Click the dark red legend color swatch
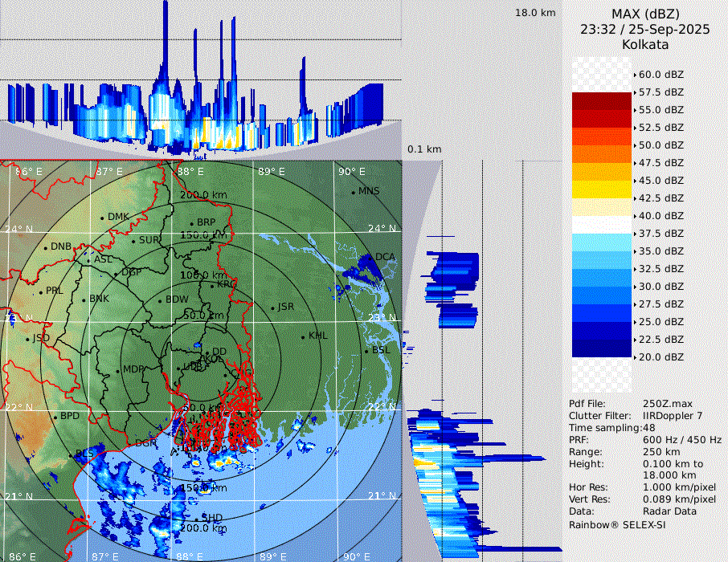The height and width of the screenshot is (562, 728). coord(602,101)
